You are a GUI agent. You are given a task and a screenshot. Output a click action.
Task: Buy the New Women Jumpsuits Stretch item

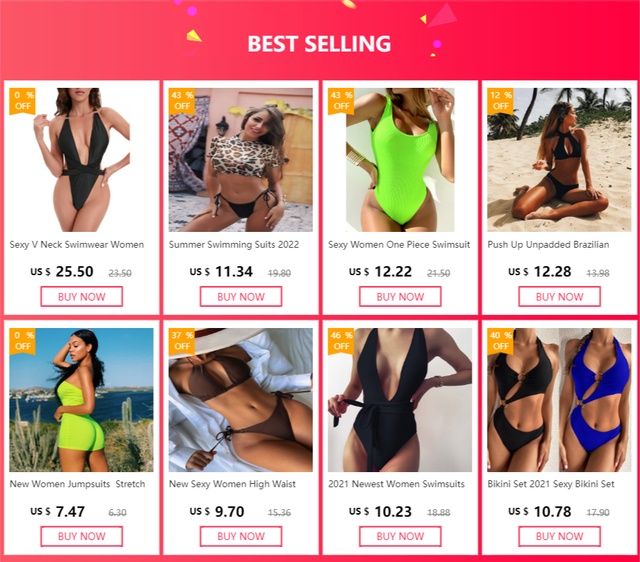point(82,536)
